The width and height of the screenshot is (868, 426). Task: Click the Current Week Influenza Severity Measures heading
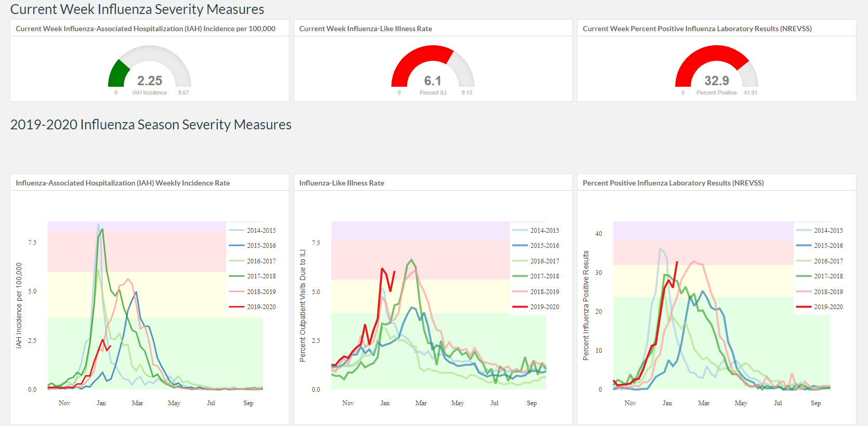137,9
